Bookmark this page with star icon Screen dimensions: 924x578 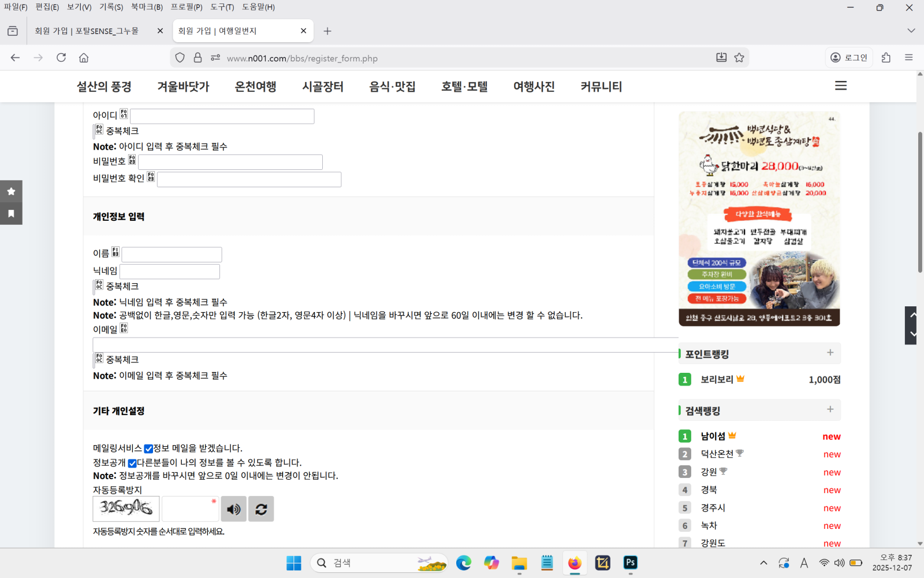(x=739, y=58)
